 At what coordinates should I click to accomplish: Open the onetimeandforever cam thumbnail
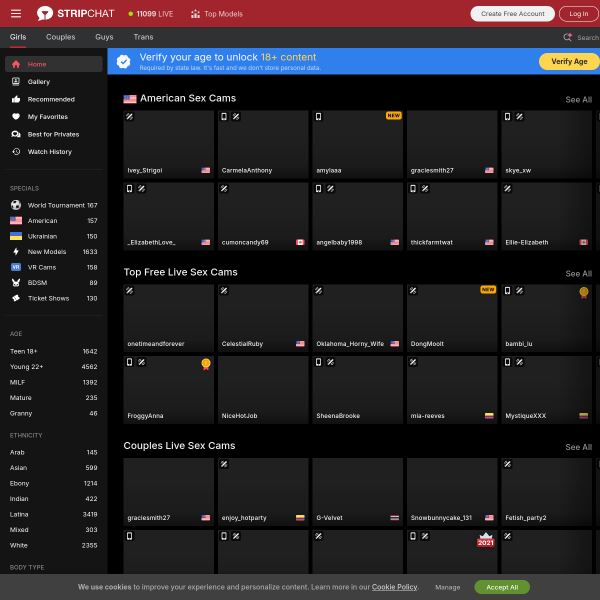169,318
